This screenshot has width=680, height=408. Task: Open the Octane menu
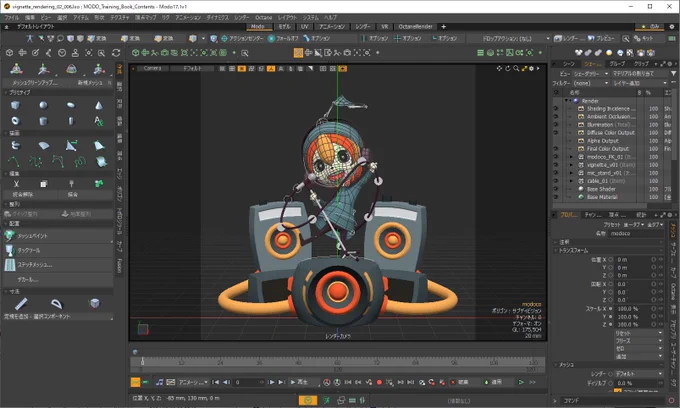point(263,17)
